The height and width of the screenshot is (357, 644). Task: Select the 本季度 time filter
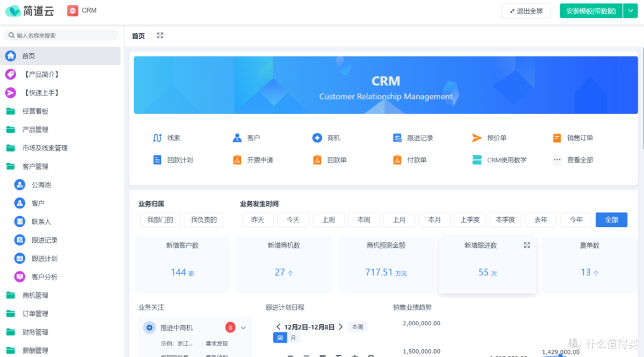pyautogui.click(x=505, y=220)
